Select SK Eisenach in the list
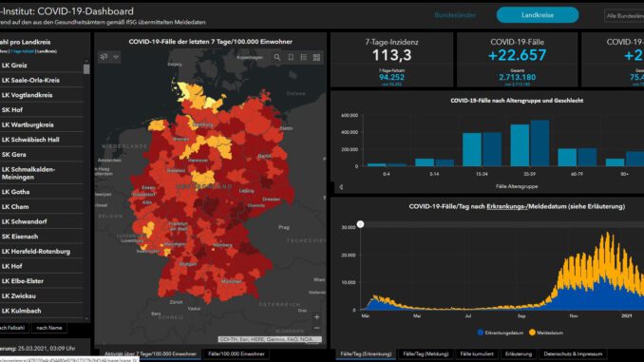 (42, 237)
